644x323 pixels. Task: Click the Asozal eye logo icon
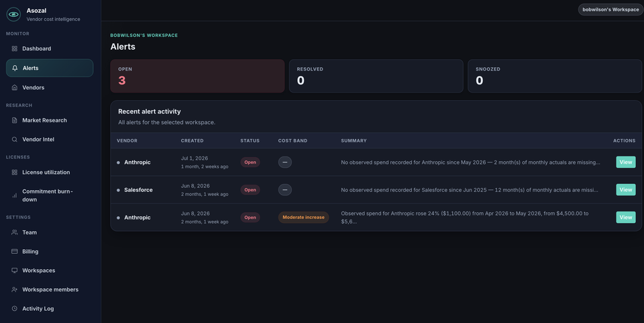coord(13,14)
